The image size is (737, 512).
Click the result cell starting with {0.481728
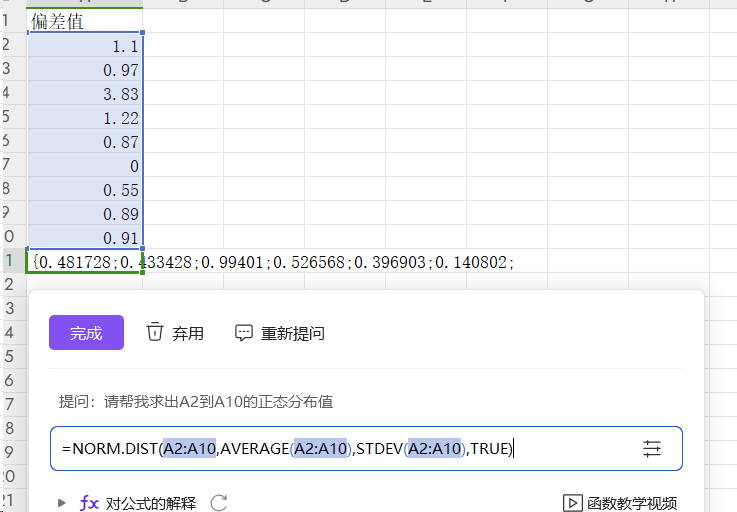click(x=85, y=261)
